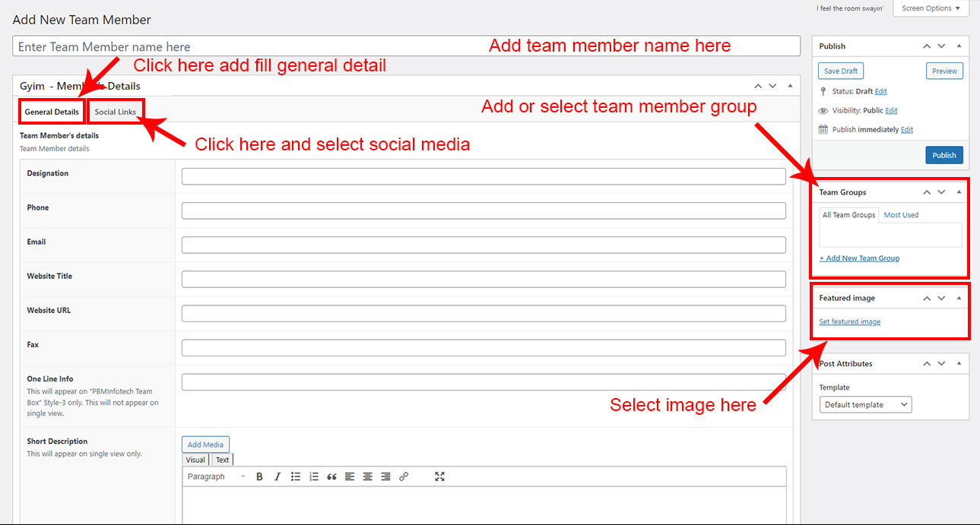Switch to the Most Used tab

pyautogui.click(x=901, y=215)
